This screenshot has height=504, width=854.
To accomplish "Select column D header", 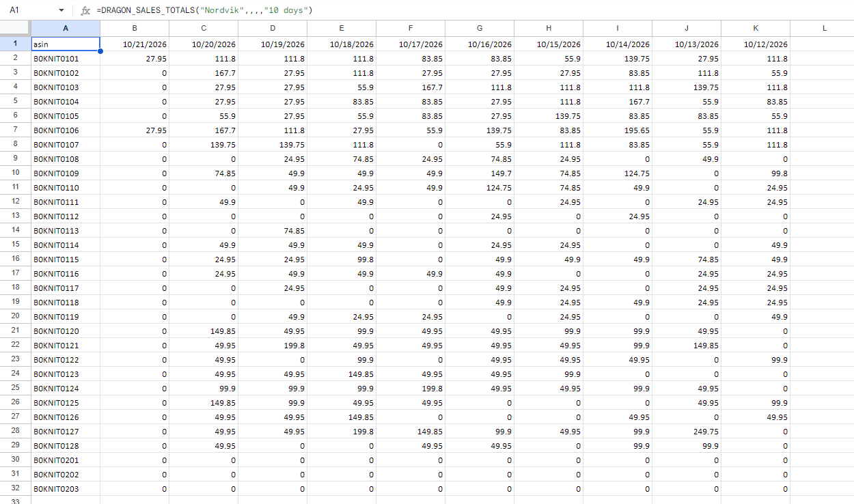I will click(273, 28).
